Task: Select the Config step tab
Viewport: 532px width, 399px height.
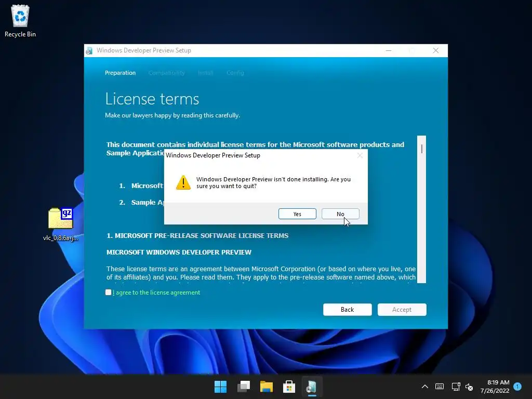Action: [235, 73]
